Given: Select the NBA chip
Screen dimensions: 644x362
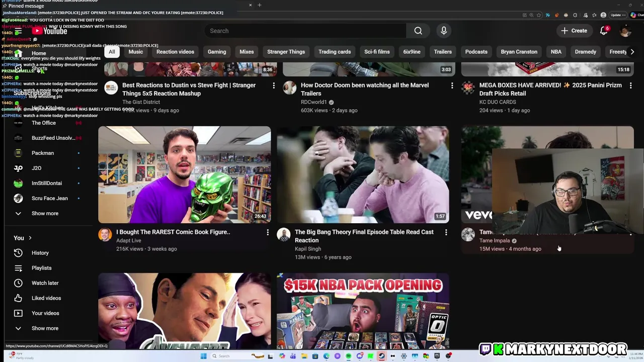Looking at the screenshot, I should click(556, 52).
